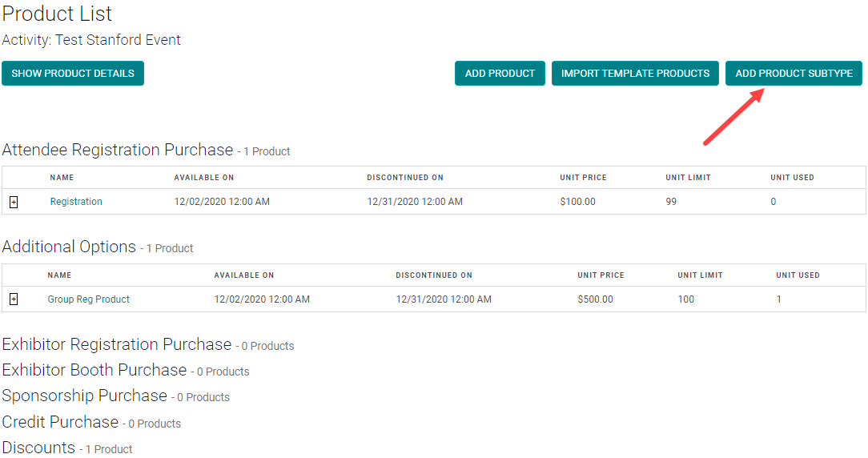868x458 pixels.
Task: Click the Discounts section heading
Action: coord(38,448)
